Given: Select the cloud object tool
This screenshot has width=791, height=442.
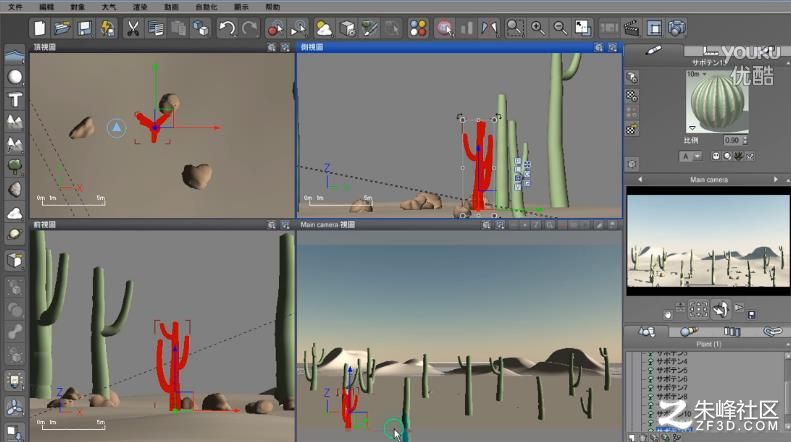Looking at the screenshot, I should pyautogui.click(x=15, y=212).
